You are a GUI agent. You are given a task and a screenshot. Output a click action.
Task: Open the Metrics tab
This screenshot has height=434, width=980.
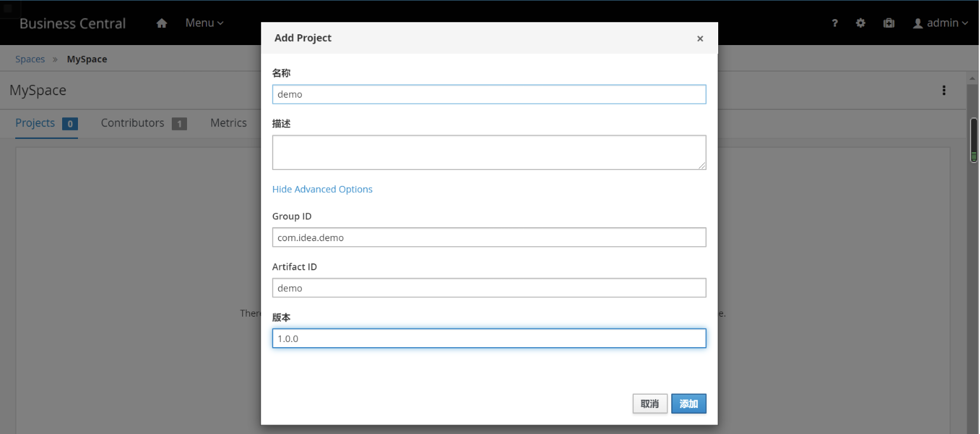pos(228,123)
